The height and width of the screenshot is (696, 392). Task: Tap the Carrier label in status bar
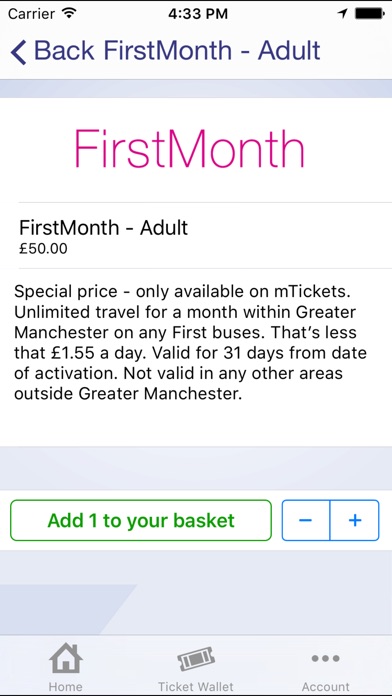coord(33,14)
